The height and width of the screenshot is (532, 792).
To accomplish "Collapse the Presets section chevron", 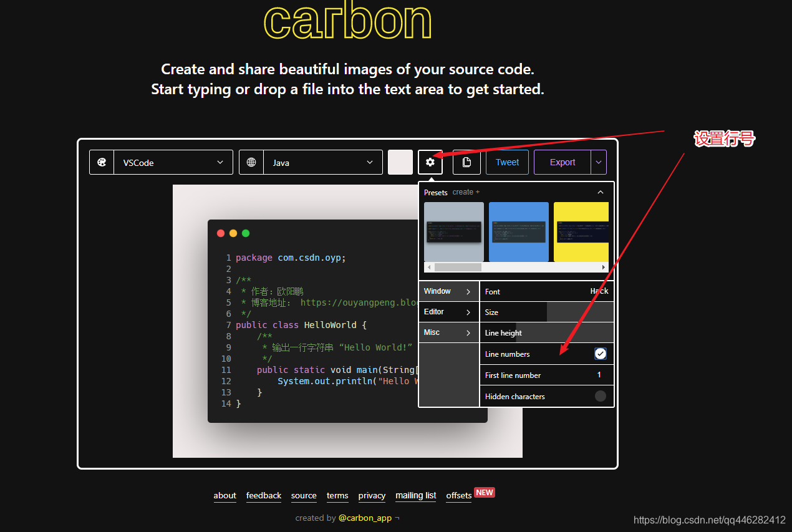I will [601, 192].
